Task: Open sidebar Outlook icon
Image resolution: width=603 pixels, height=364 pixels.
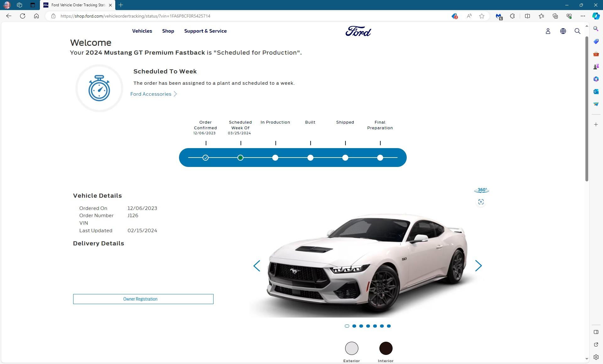Action: pos(596,92)
